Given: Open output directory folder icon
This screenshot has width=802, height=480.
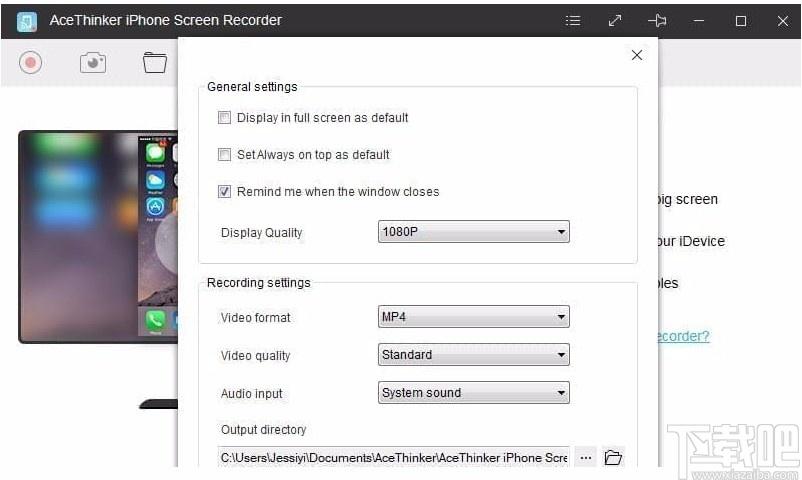Looking at the screenshot, I should (x=613, y=457).
